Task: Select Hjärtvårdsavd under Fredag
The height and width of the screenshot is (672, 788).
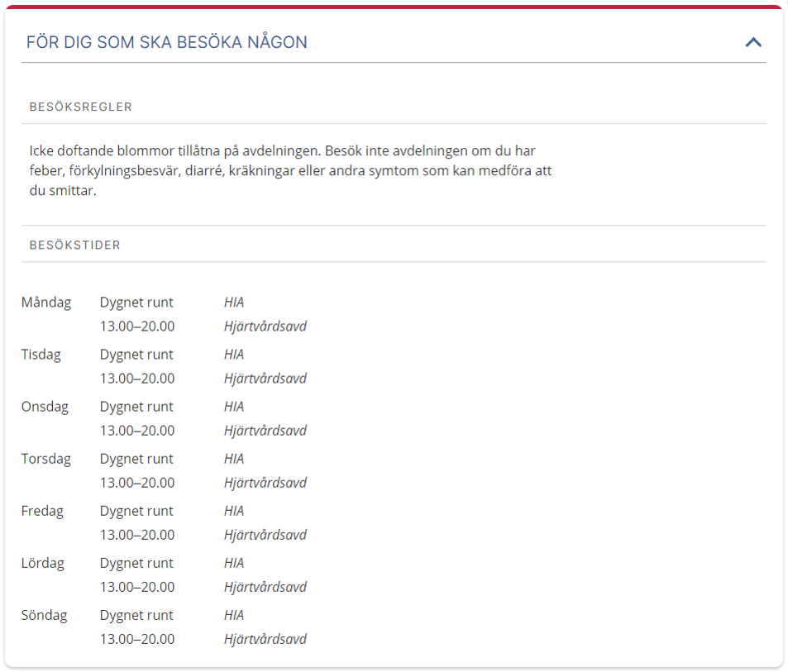Action: pyautogui.click(x=265, y=536)
